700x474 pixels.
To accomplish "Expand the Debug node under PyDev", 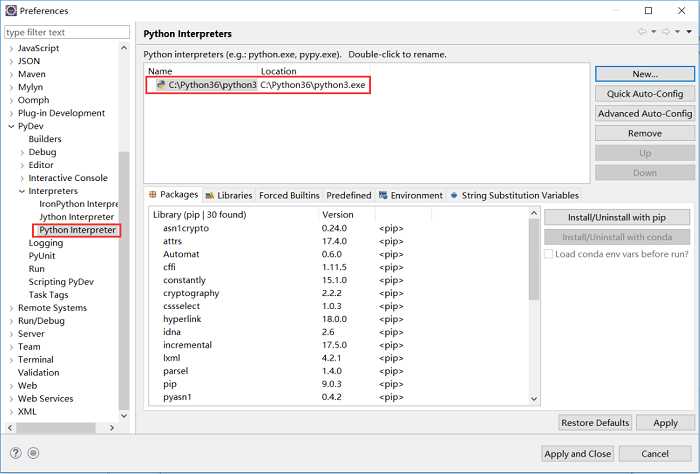I will pyautogui.click(x=22, y=152).
